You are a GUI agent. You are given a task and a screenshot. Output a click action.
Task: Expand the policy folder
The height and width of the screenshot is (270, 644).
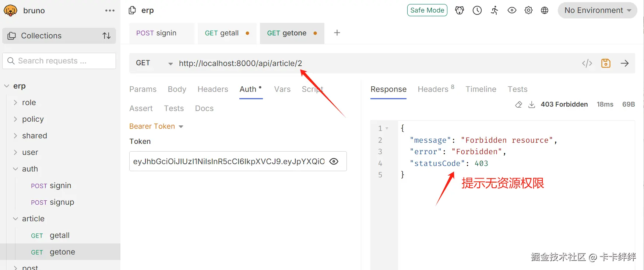tap(15, 119)
